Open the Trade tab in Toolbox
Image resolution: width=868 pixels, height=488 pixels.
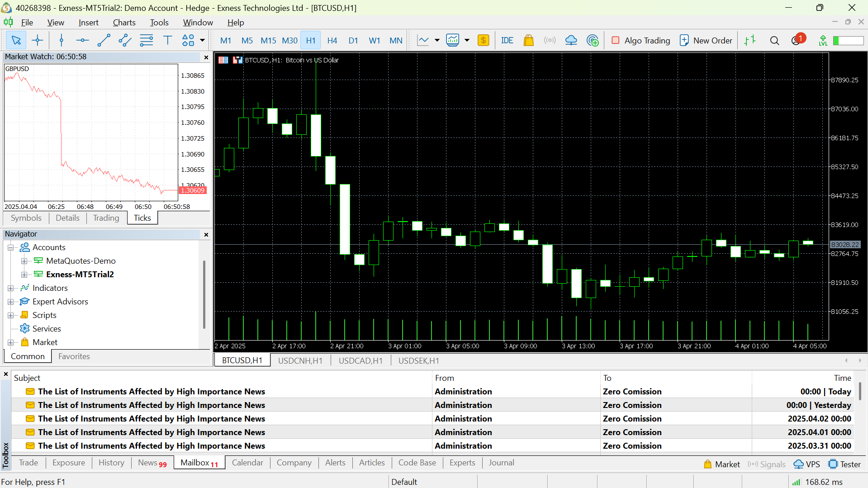(28, 463)
